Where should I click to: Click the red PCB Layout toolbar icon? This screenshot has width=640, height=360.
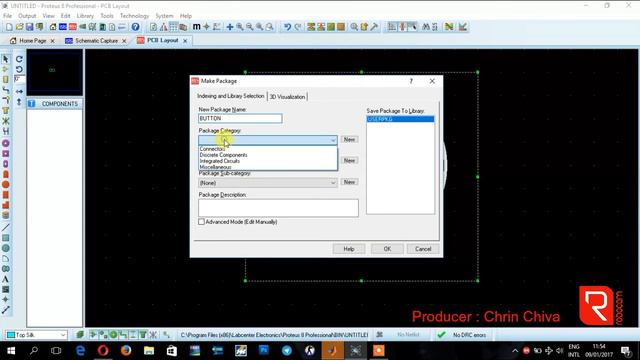pyautogui.click(x=73, y=27)
